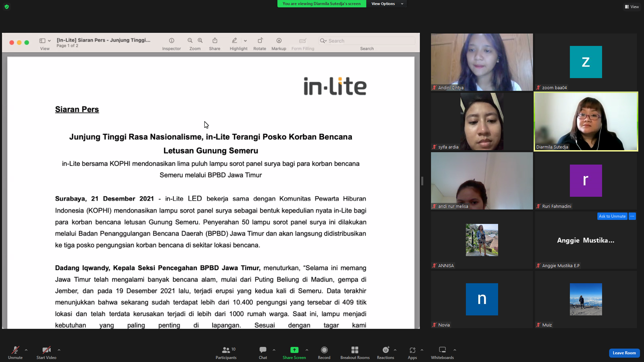Click the document title in Preview titlebar
This screenshot has height=362, width=644.
coord(103,40)
